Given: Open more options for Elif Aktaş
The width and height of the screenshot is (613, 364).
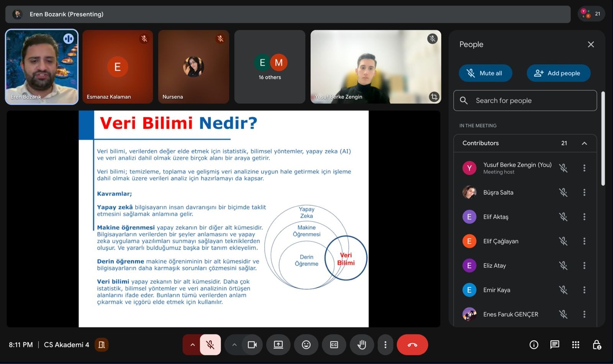Looking at the screenshot, I should tap(584, 217).
